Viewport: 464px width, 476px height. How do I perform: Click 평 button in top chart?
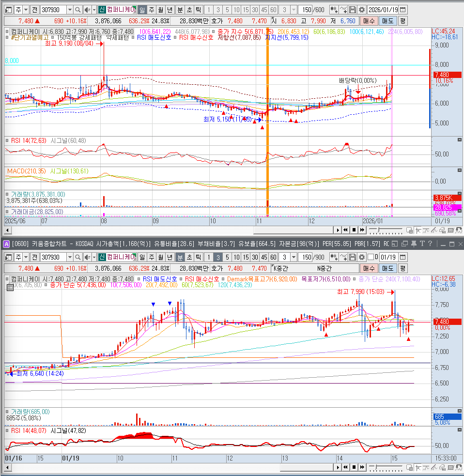click(x=402, y=21)
